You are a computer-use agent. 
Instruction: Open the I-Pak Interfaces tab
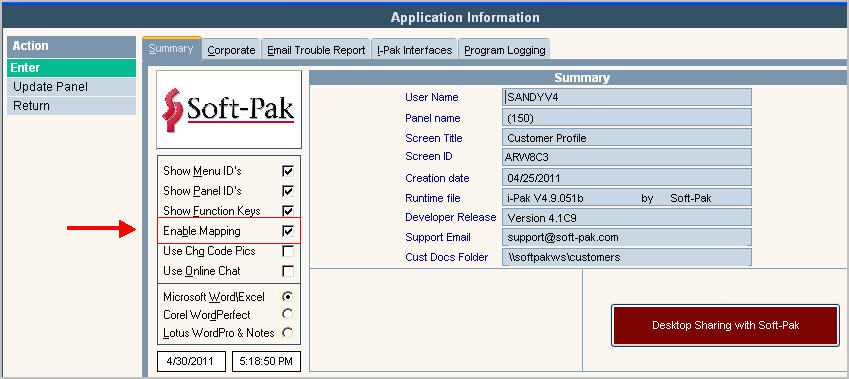point(415,50)
